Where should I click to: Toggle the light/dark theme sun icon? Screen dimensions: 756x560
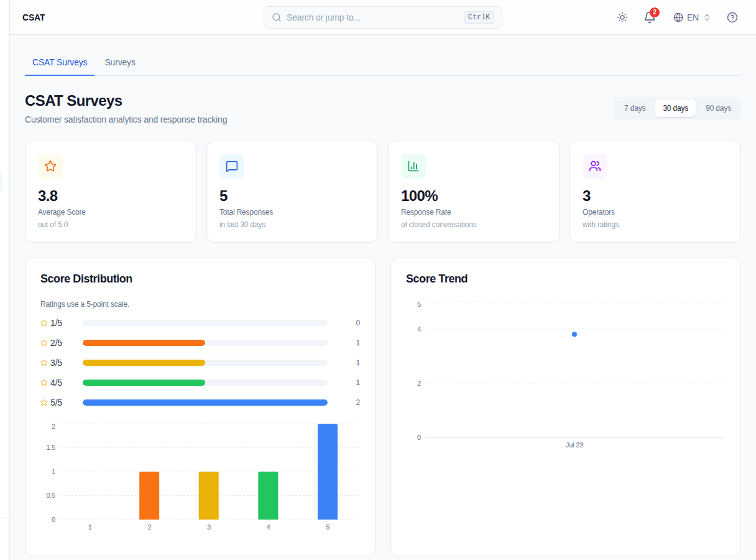coord(622,17)
